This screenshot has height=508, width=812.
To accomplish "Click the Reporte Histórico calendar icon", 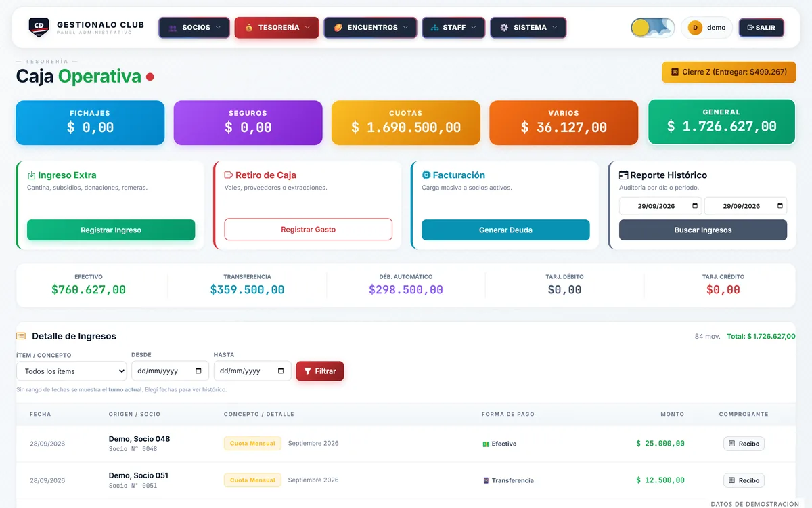I will (x=624, y=175).
